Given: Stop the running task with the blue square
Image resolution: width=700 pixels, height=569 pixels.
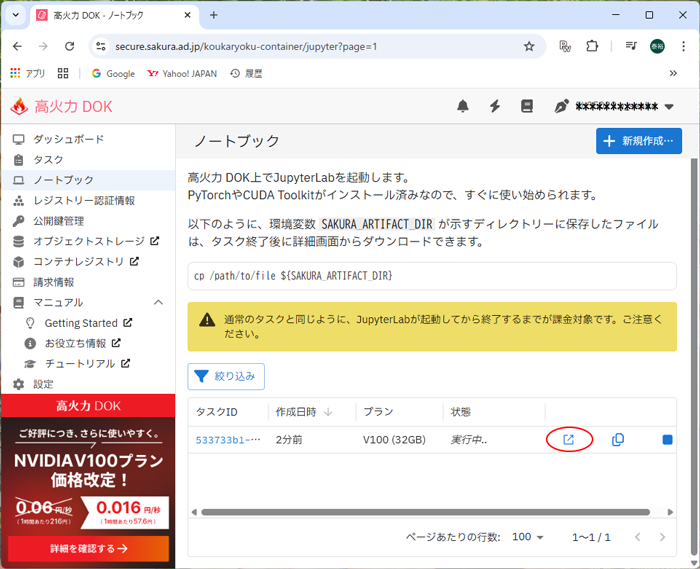Looking at the screenshot, I should tap(667, 440).
